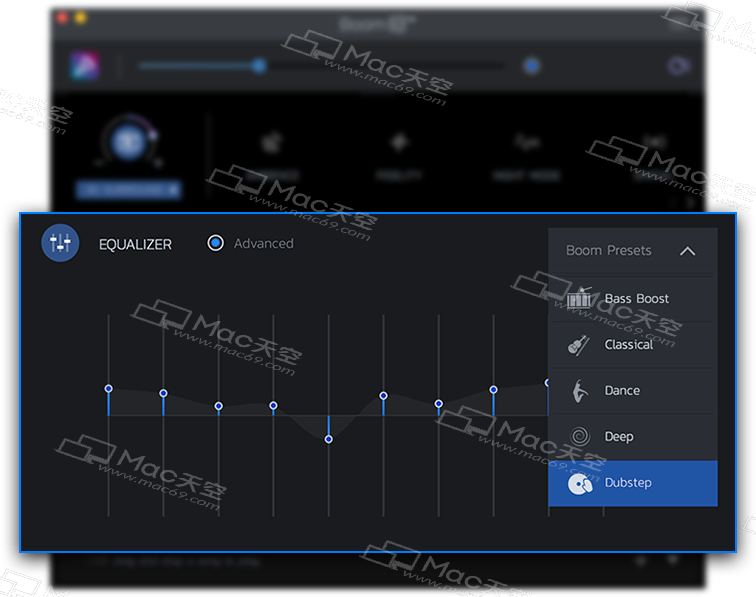Collapse the Boom Presets dropdown
This screenshot has height=597, width=756.
click(x=633, y=251)
